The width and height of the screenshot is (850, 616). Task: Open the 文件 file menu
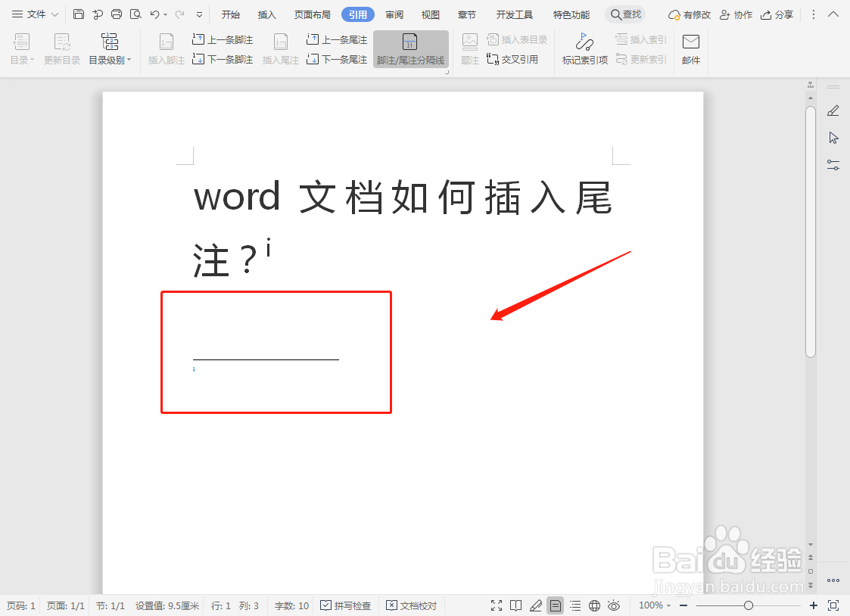pyautogui.click(x=35, y=14)
